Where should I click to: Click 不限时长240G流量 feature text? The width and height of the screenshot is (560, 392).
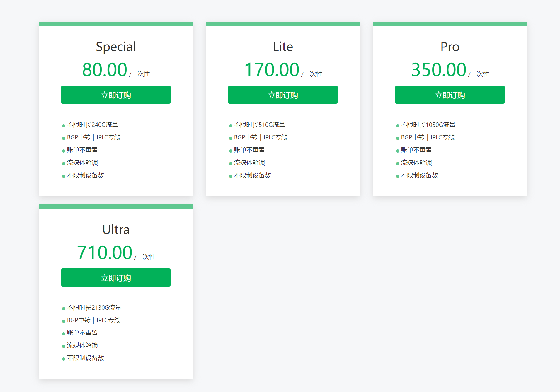click(x=92, y=125)
